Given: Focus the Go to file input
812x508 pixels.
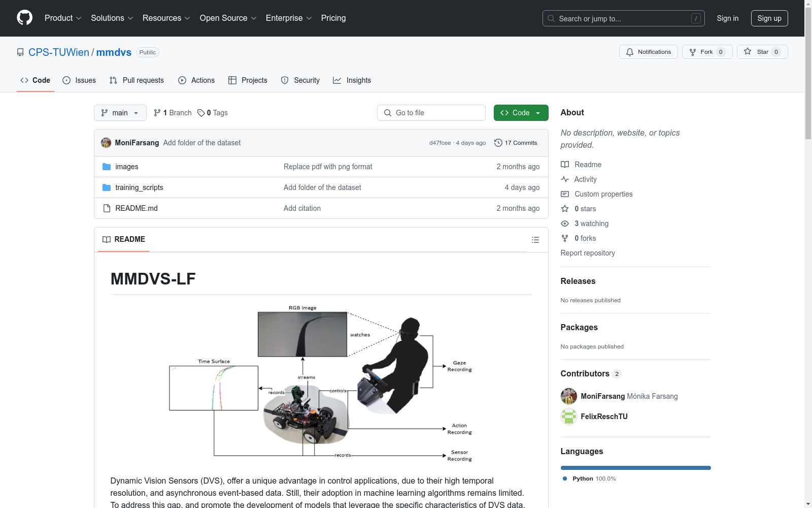Looking at the screenshot, I should coord(431,113).
